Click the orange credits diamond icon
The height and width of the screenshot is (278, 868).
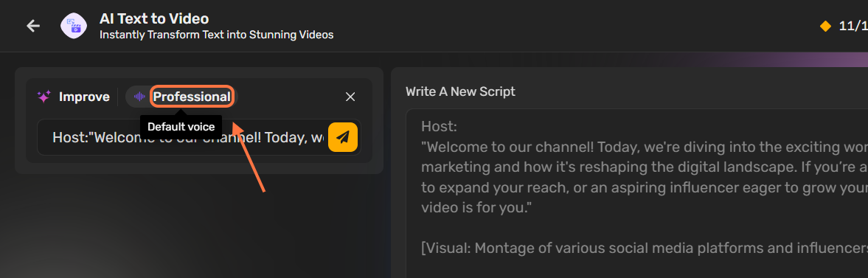pyautogui.click(x=825, y=26)
